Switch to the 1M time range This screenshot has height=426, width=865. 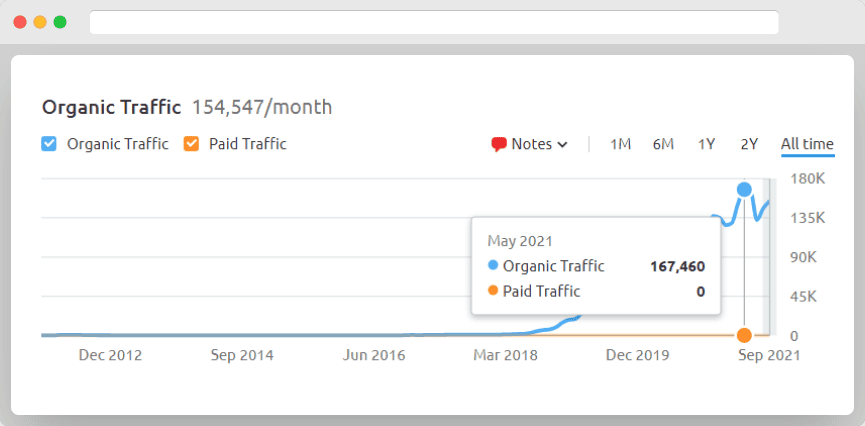620,144
